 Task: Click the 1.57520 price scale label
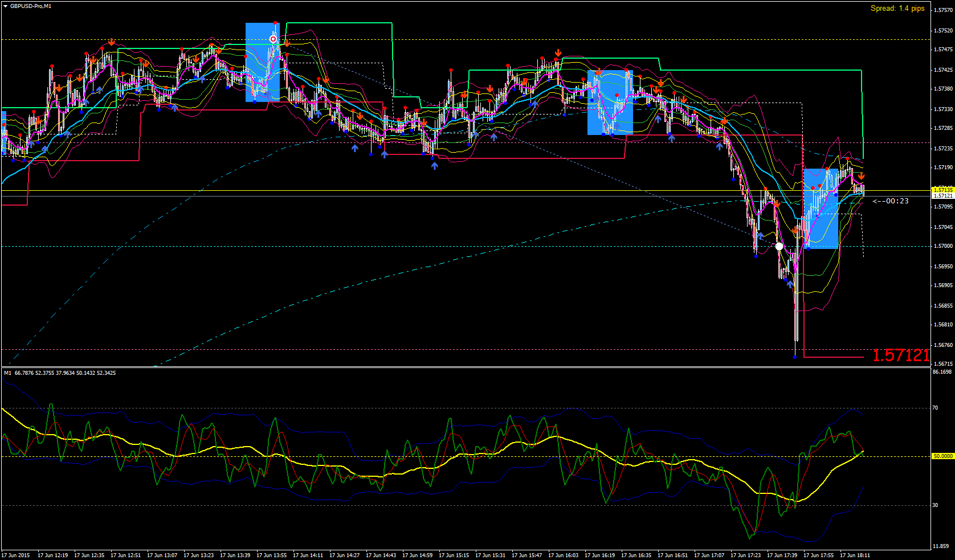pyautogui.click(x=944, y=30)
